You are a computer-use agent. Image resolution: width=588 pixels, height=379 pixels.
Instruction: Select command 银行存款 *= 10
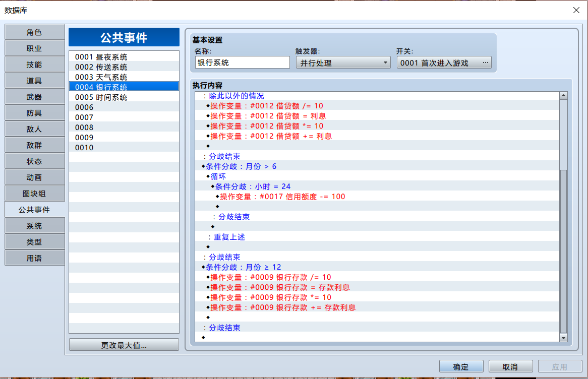[x=377, y=298]
